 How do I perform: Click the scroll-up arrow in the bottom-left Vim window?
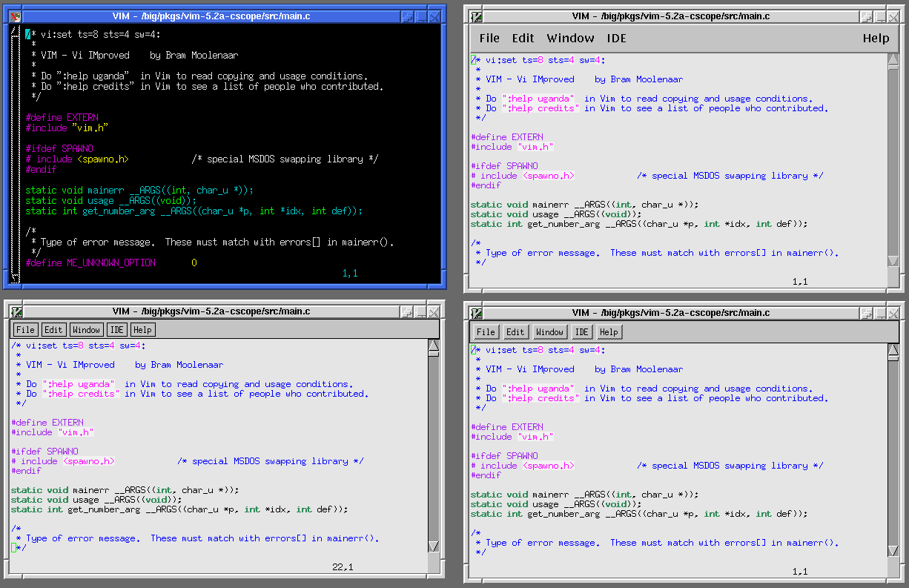(x=434, y=346)
